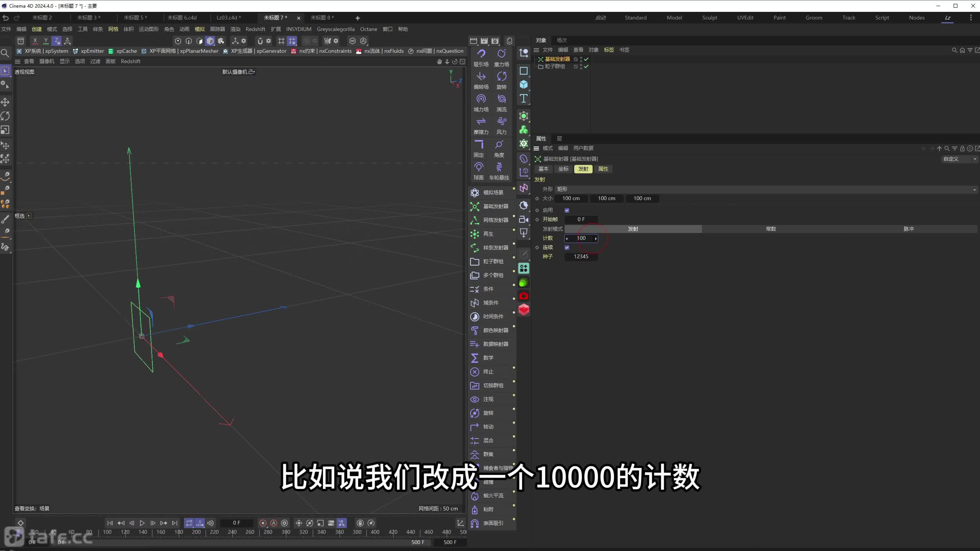Open the 模拟 menu
Image resolution: width=980 pixels, height=551 pixels.
coord(199,29)
